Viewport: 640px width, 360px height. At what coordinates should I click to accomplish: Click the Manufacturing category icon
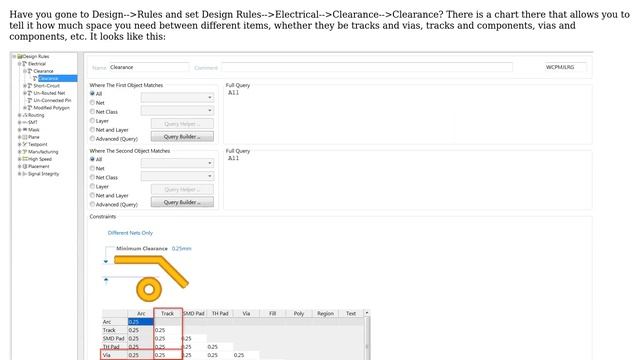click(x=25, y=152)
